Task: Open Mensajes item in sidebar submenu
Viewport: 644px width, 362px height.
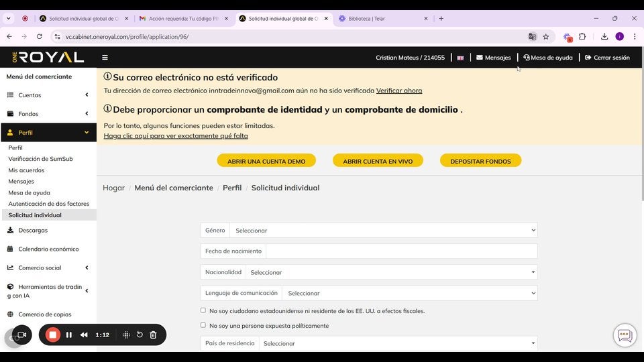Action: (x=21, y=182)
